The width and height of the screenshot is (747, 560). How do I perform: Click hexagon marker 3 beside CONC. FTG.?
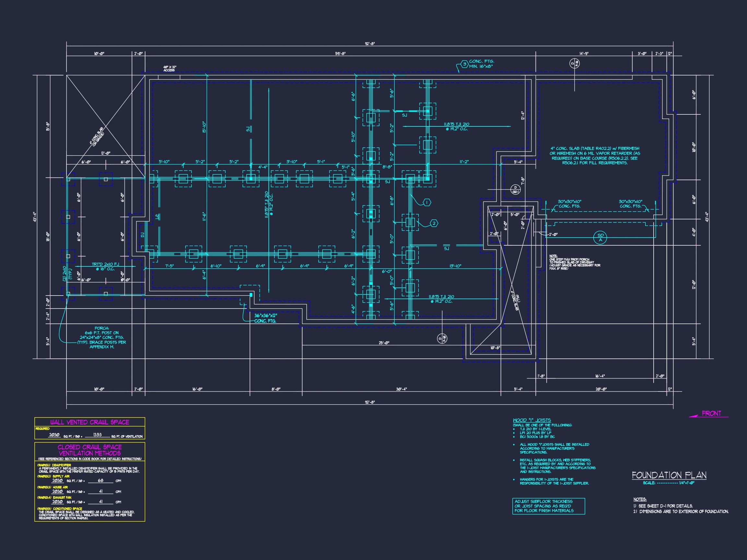pyautogui.click(x=465, y=64)
